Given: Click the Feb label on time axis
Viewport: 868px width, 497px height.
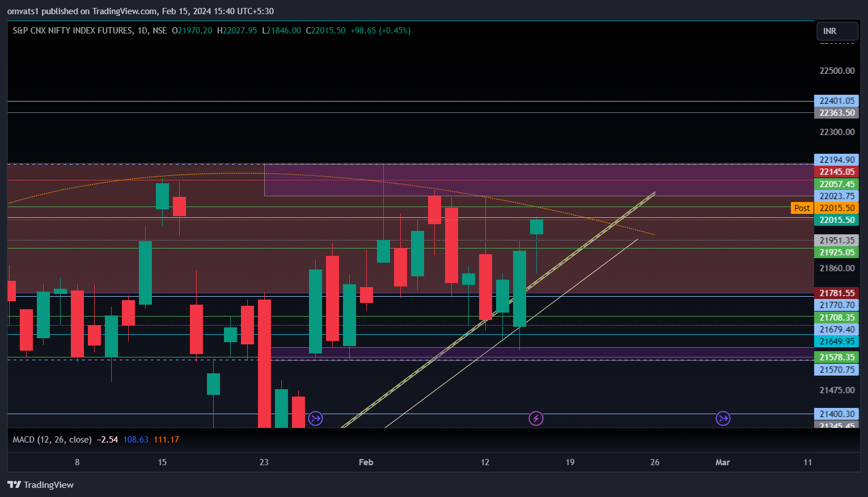Looking at the screenshot, I should 366,462.
